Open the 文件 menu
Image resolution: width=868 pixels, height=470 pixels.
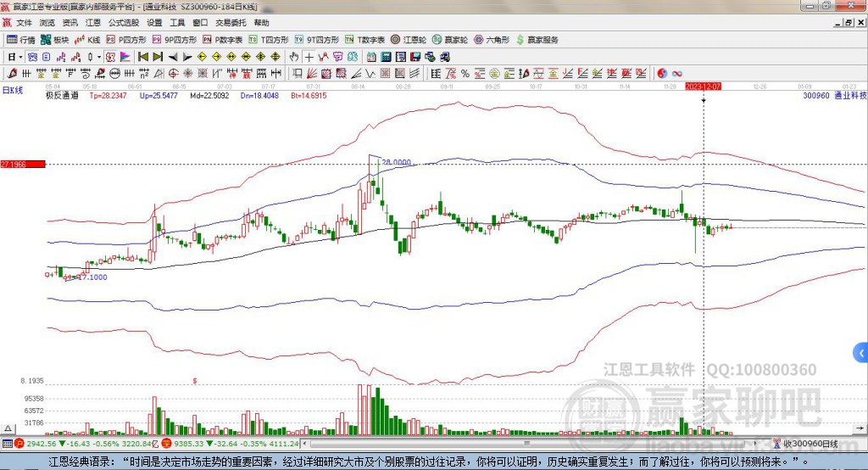click(24, 23)
